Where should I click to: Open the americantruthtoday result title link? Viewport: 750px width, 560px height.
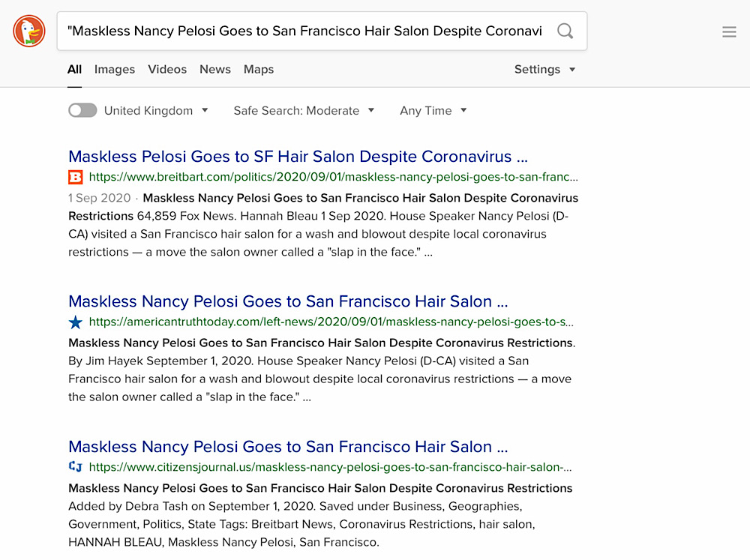point(288,301)
